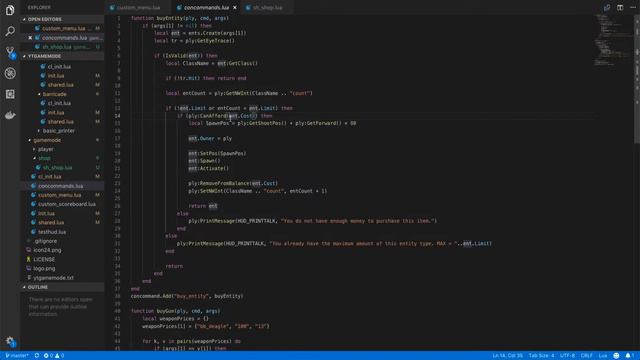
Task: Collapse the YTGAMEMODE folder section
Action: (x=62, y=56)
